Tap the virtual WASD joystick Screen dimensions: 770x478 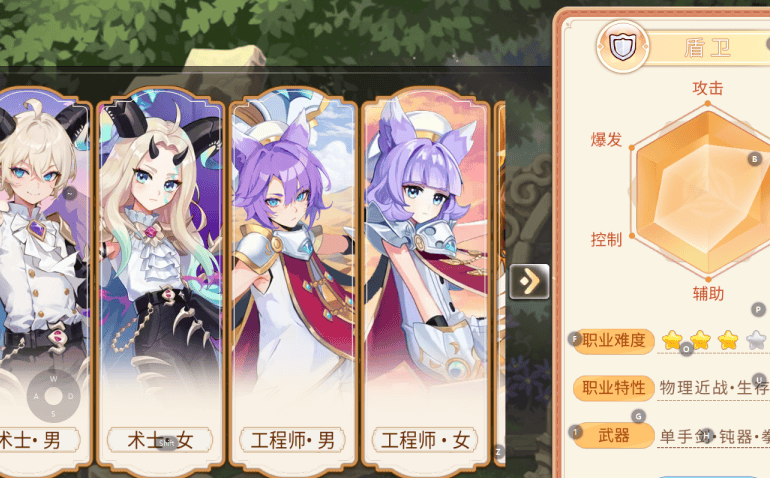pyautogui.click(x=54, y=396)
